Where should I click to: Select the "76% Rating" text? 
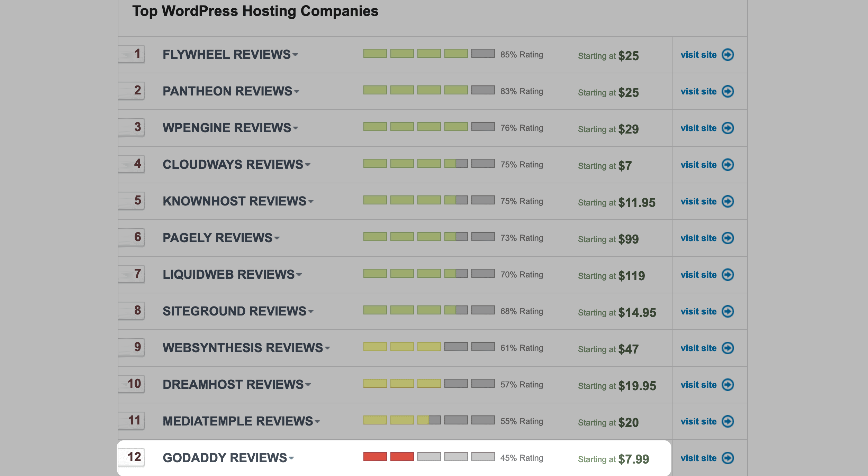coord(522,128)
